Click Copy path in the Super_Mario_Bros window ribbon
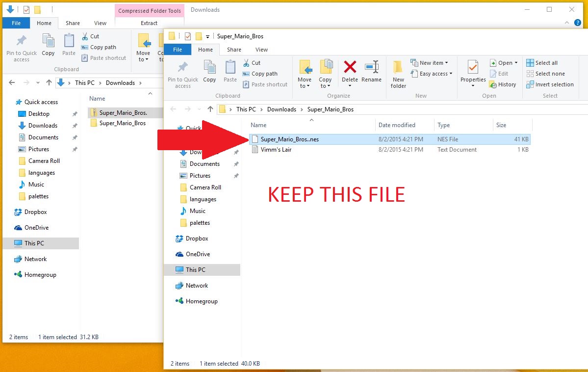The width and height of the screenshot is (588, 372). (x=260, y=74)
